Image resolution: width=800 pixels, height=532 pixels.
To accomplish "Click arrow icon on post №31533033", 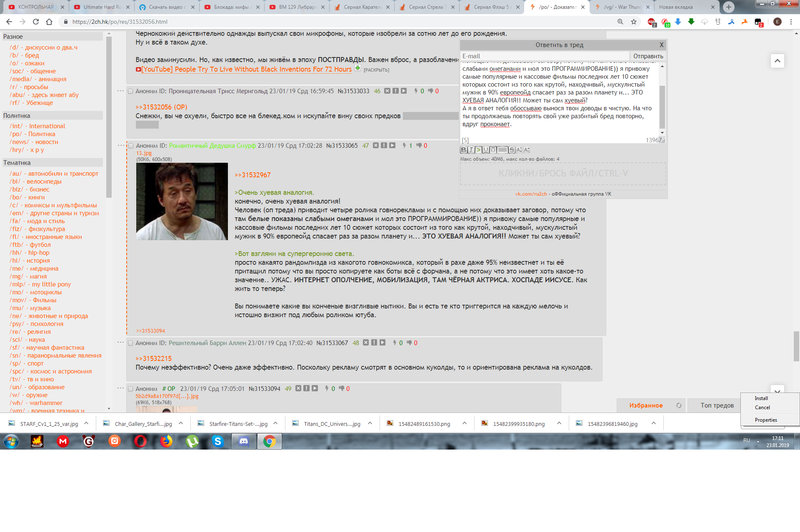I will click(404, 91).
